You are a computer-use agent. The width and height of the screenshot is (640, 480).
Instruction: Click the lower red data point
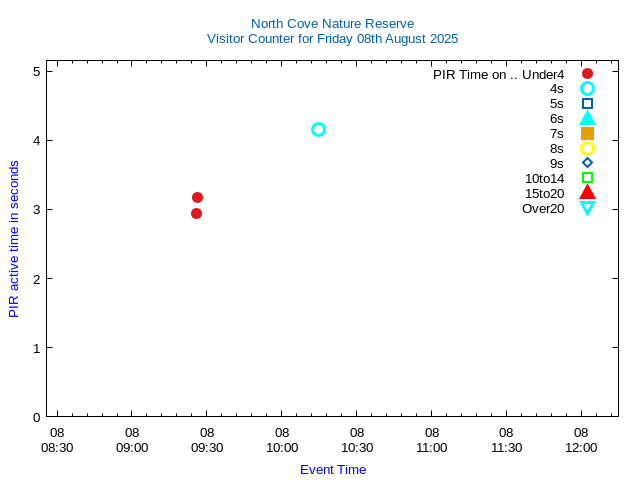coord(196,213)
